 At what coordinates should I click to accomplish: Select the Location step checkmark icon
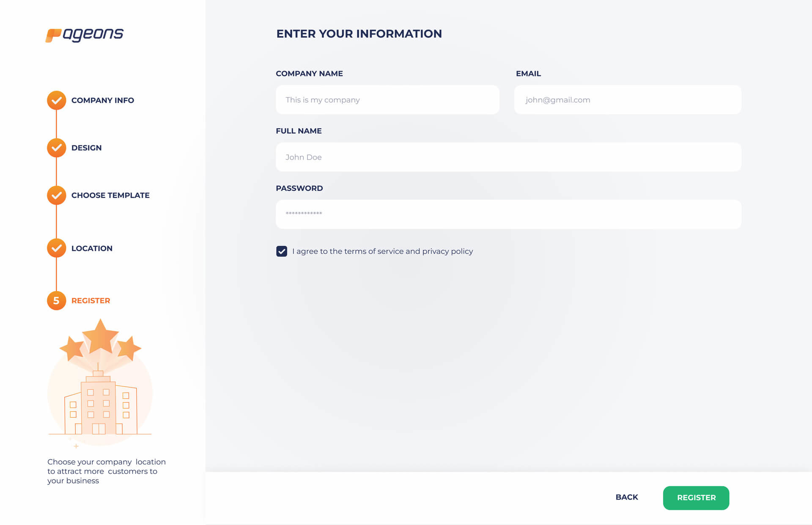pyautogui.click(x=56, y=248)
